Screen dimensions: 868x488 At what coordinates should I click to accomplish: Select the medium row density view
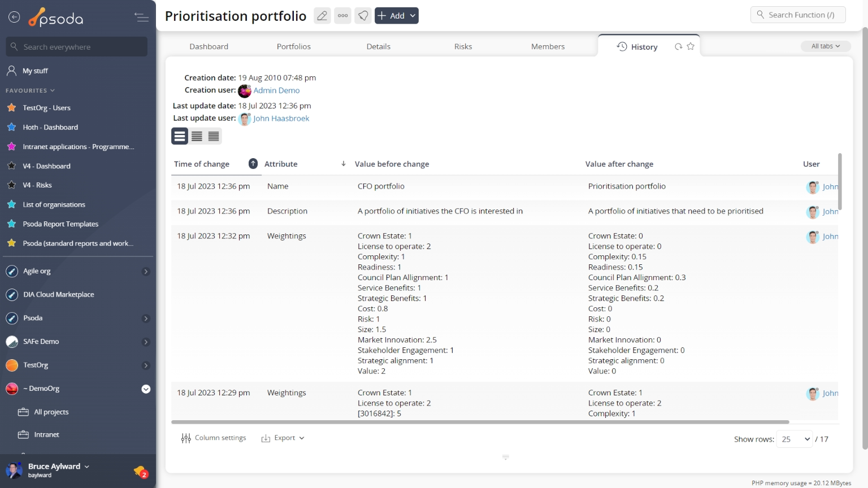pos(197,136)
